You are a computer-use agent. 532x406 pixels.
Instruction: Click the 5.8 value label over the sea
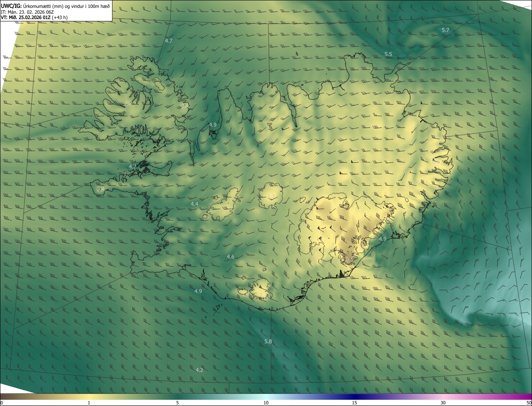268,341
